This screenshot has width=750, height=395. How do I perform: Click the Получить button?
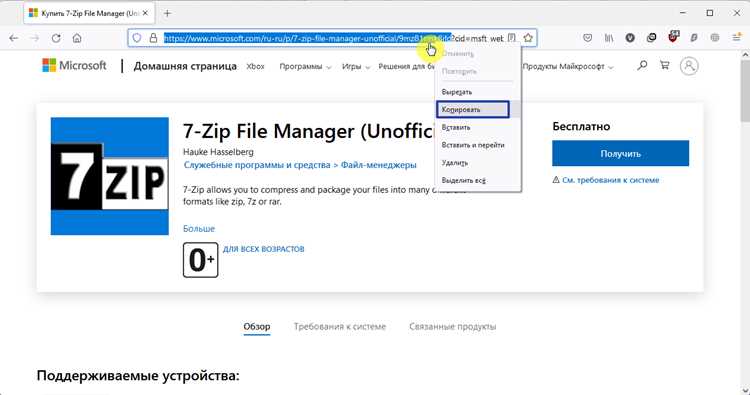point(620,154)
